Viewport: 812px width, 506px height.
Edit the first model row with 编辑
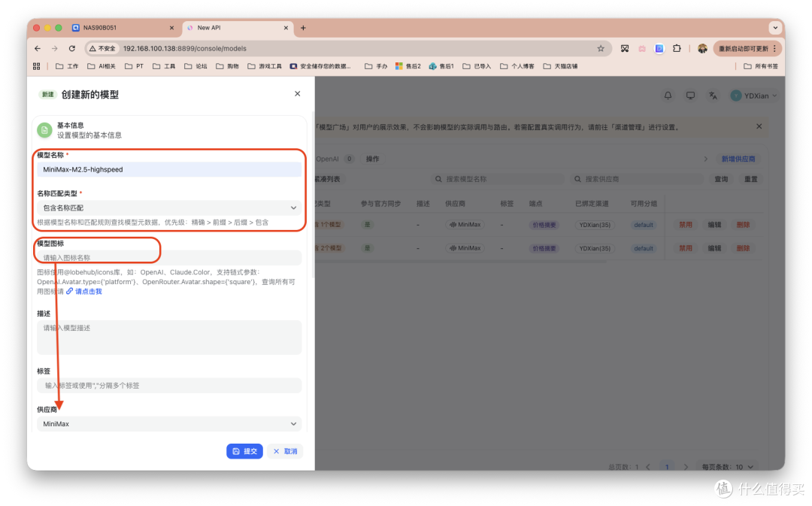714,225
